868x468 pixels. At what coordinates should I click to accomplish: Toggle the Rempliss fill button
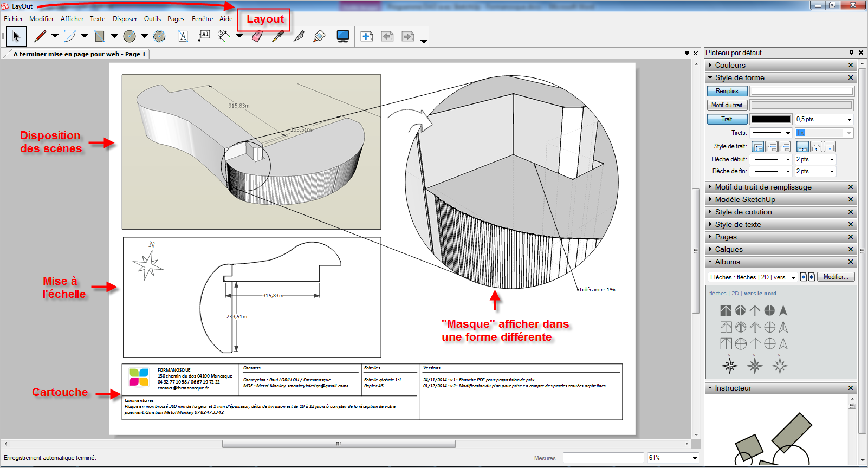(727, 91)
